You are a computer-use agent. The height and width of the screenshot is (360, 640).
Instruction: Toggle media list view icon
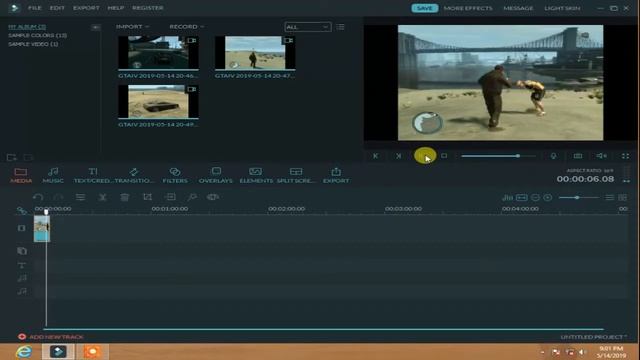[x=340, y=27]
